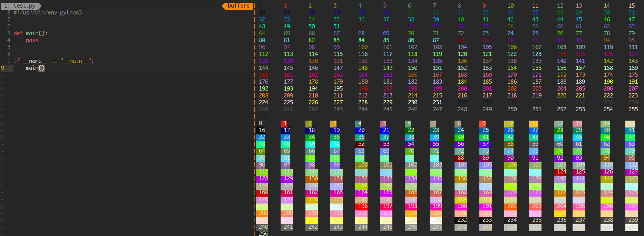Click the 'main()' call on line 9

click(35, 68)
